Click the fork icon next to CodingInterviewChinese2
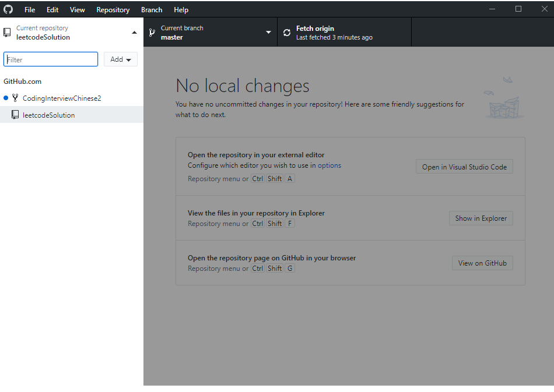The width and height of the screenshot is (554, 392). point(15,98)
